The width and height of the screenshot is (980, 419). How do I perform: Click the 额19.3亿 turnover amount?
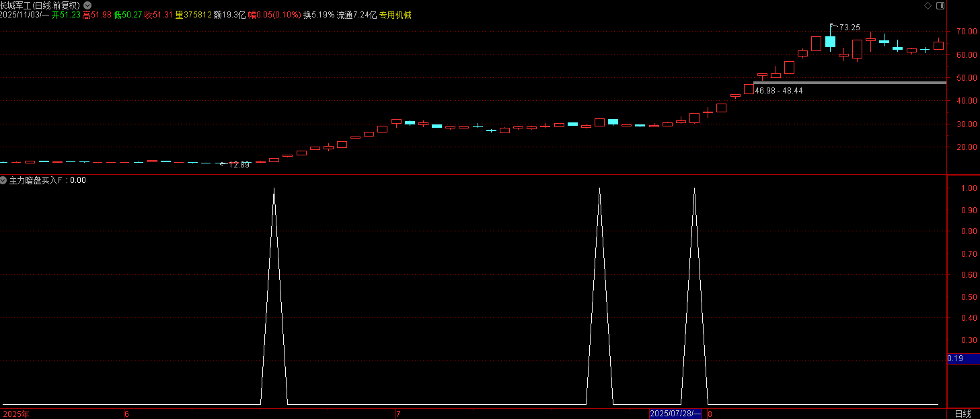pyautogui.click(x=230, y=15)
